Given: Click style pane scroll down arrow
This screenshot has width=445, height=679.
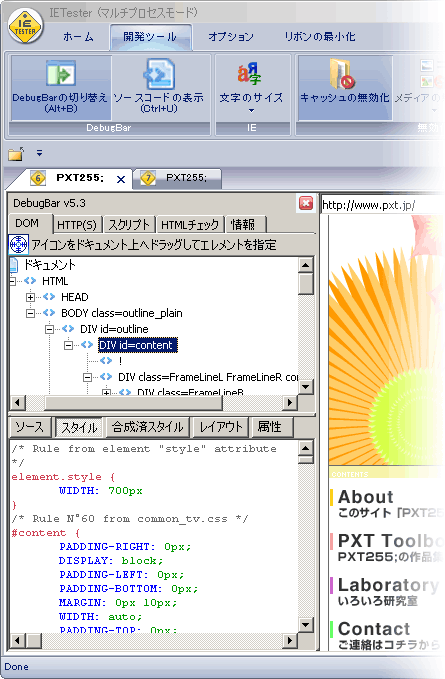Looking at the screenshot, I should click(x=306, y=624).
